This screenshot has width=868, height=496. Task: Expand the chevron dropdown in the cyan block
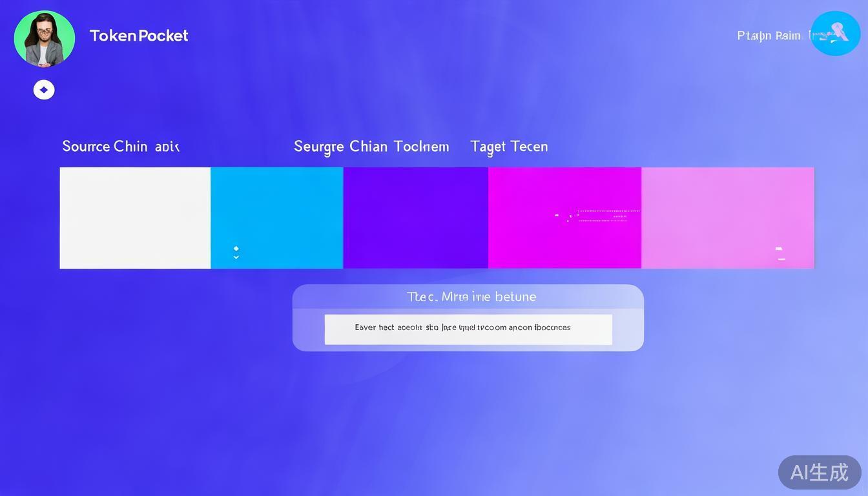click(236, 257)
